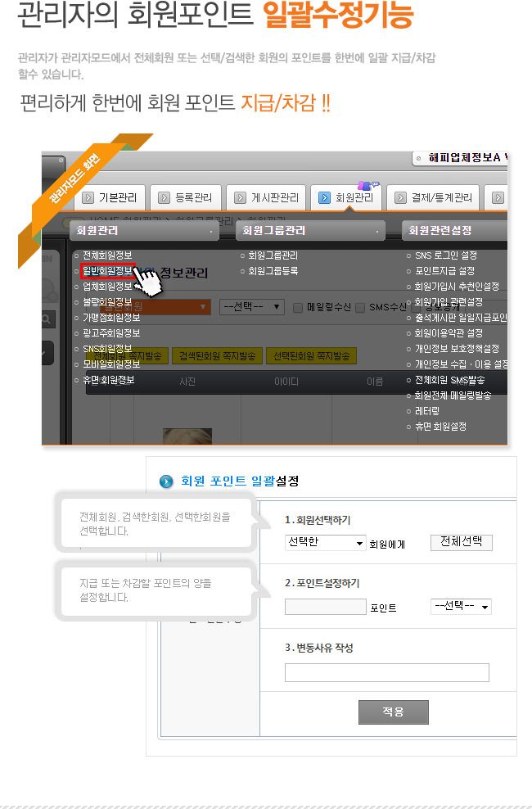Open 휴면 회원설정 link
The height and width of the screenshot is (809, 532).
click(440, 427)
